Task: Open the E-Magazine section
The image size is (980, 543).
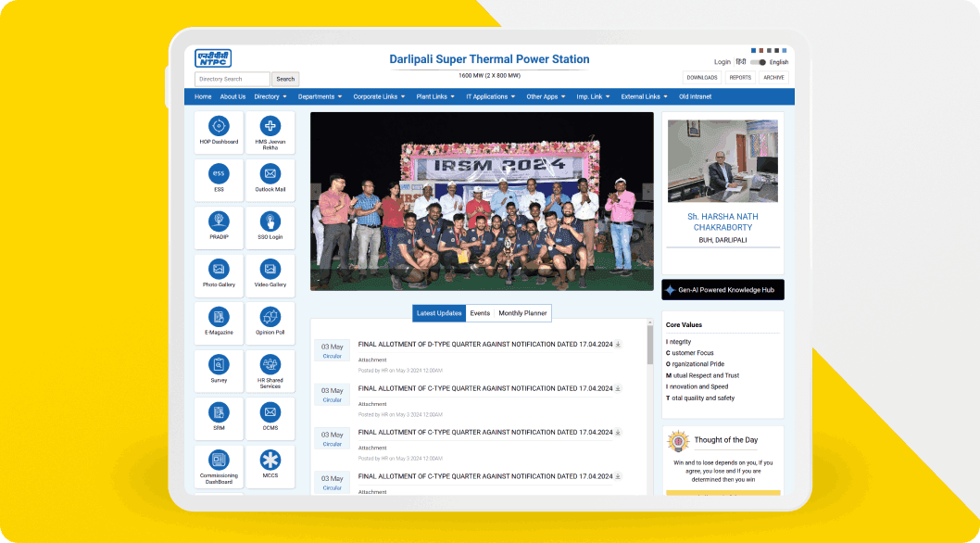Action: [x=219, y=321]
